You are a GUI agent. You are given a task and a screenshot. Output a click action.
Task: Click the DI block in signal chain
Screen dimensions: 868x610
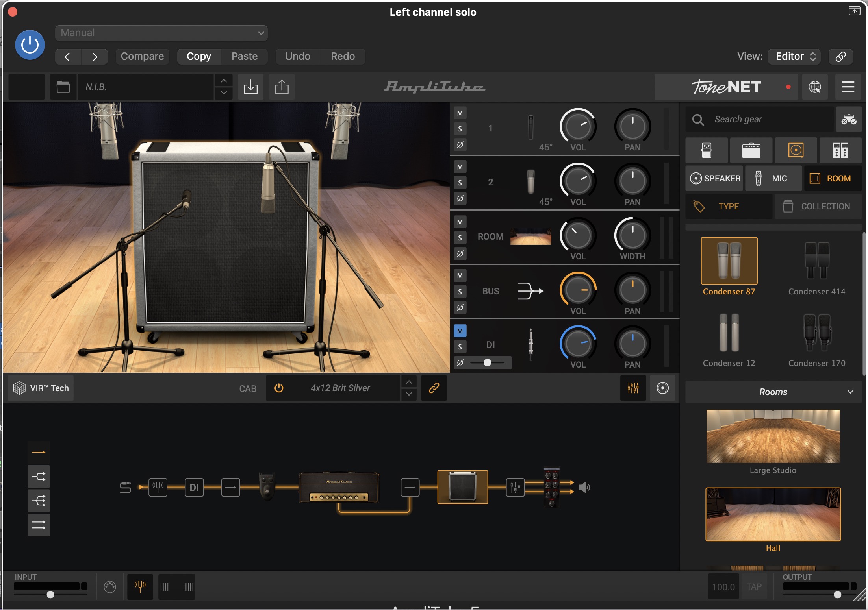[194, 487]
